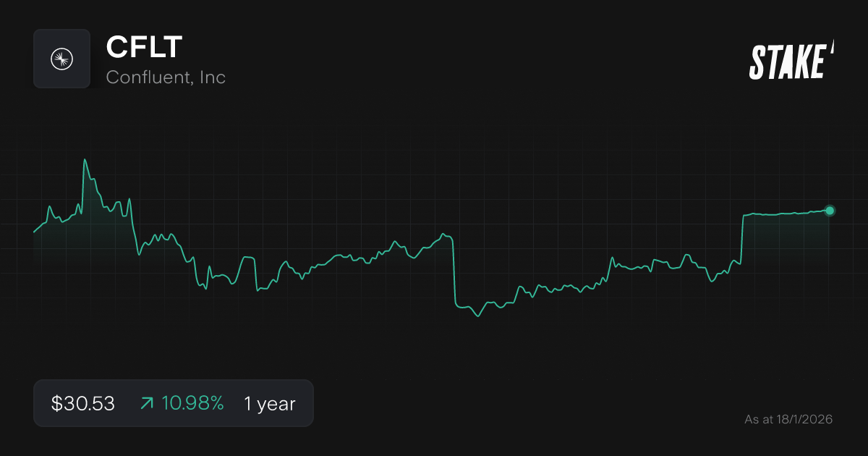Click the As at 18/1/2026 date
Viewport: 868px width, 456px height.
pyautogui.click(x=788, y=419)
